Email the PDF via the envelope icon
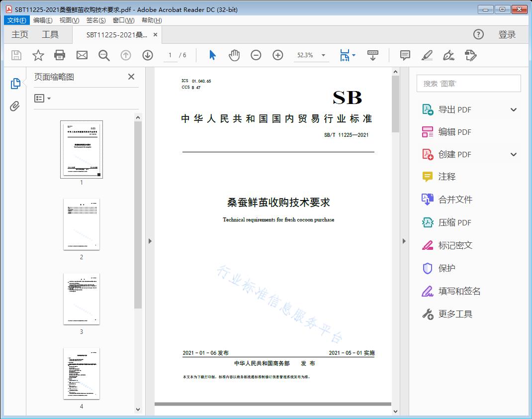532x419 pixels. (x=82, y=55)
